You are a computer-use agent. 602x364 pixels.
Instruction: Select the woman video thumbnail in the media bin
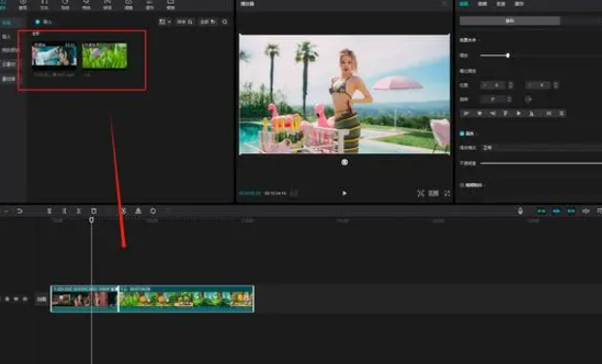coord(54,55)
